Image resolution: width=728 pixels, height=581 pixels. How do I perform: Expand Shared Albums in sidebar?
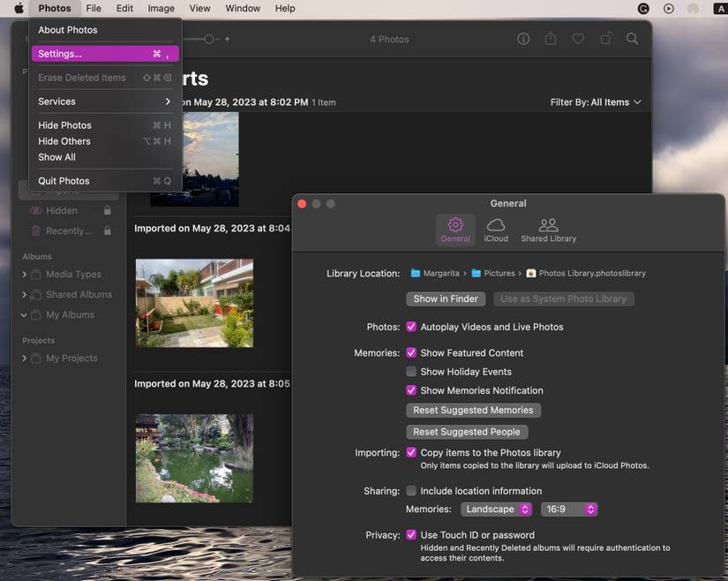(24, 294)
